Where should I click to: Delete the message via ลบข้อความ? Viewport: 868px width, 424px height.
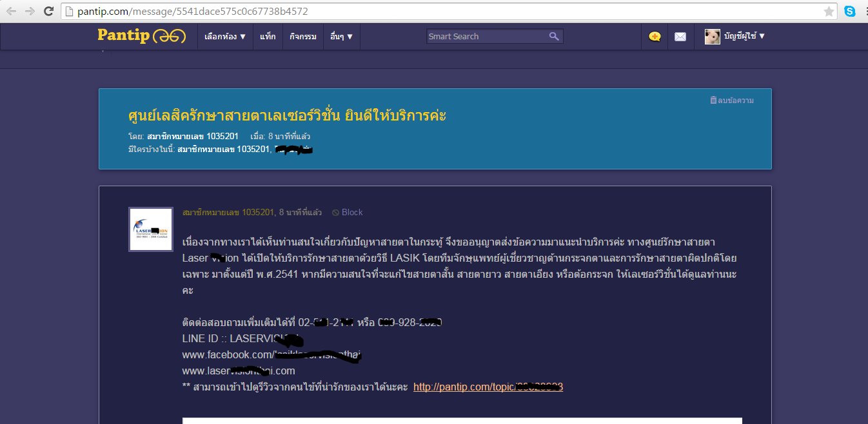click(736, 101)
